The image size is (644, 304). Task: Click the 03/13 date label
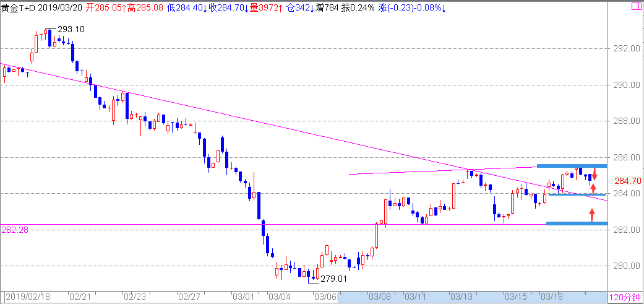tap(462, 297)
